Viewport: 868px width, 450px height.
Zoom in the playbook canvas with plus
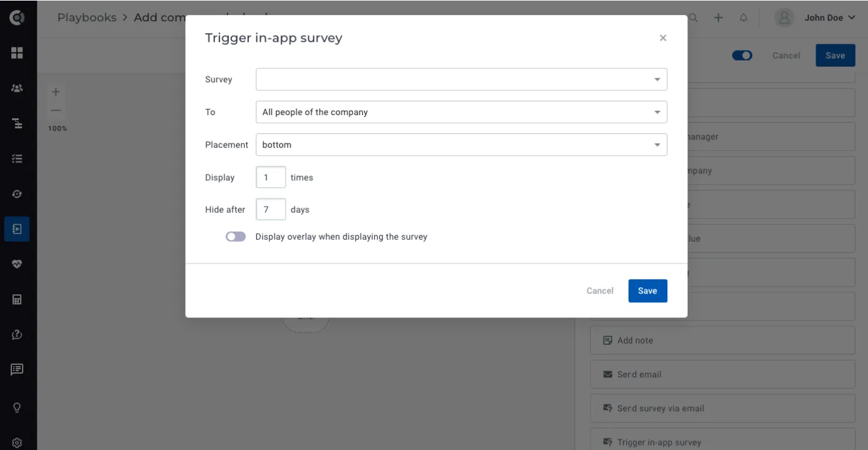[56, 92]
